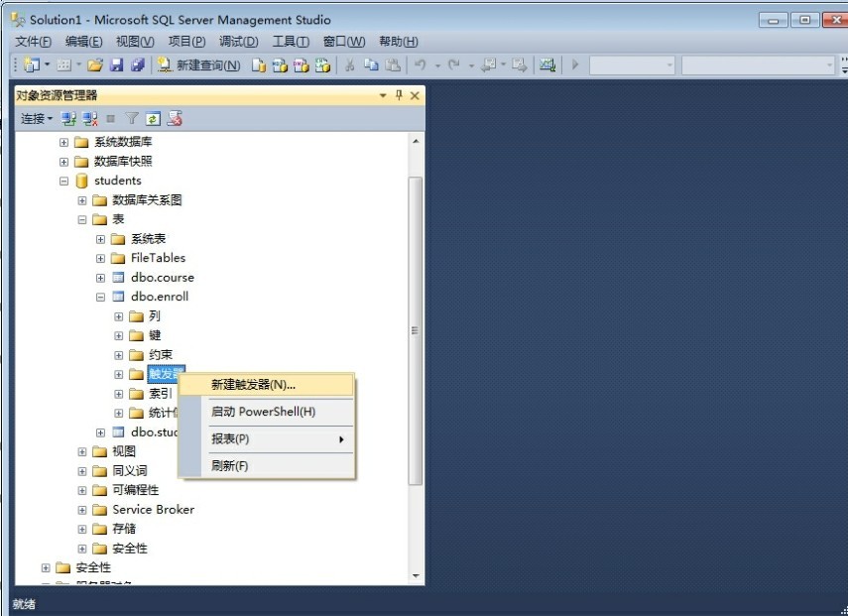Image resolution: width=848 pixels, height=616 pixels.
Task: Click the Stop icon in Object Explorer
Action: pos(111,118)
